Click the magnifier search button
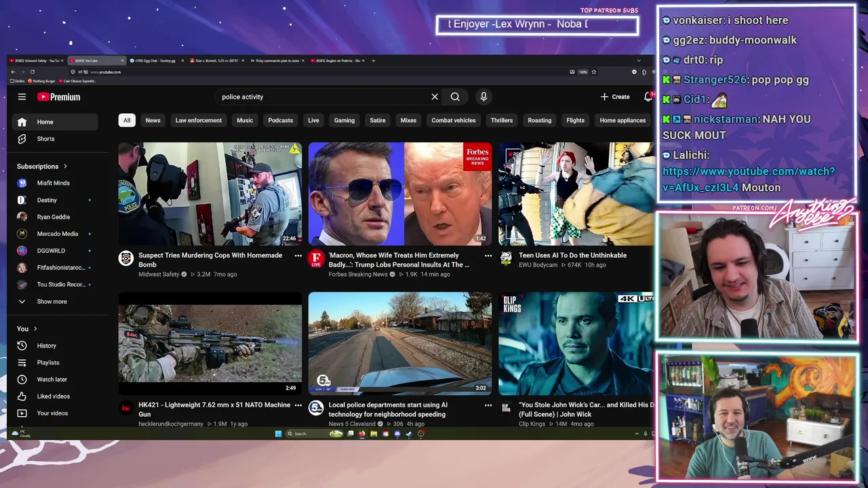Viewport: 868px width, 488px height. pyautogui.click(x=455, y=97)
